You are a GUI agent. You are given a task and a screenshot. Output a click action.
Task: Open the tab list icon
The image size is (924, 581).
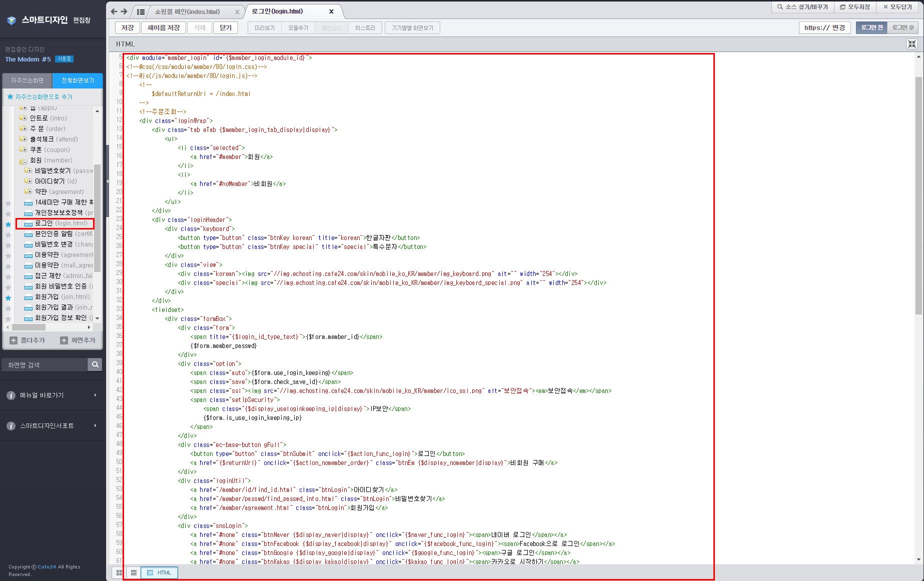(141, 12)
